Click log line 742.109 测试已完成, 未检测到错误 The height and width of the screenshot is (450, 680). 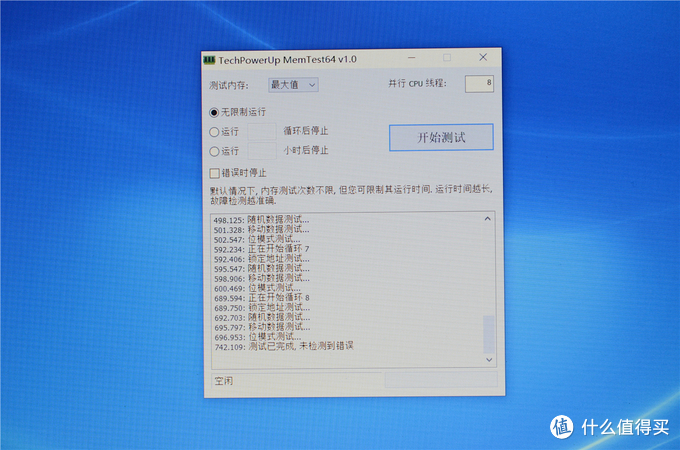pyautogui.click(x=284, y=346)
